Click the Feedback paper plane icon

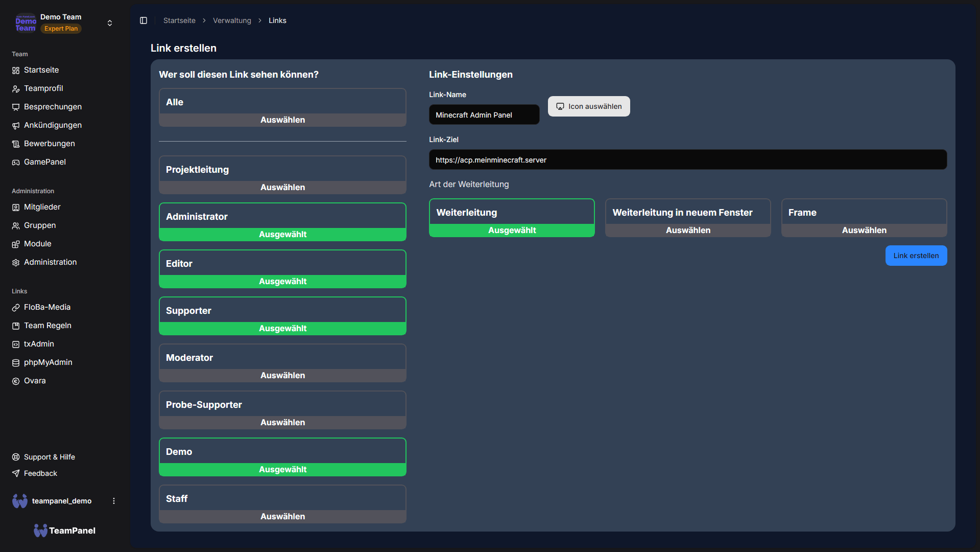pos(16,473)
